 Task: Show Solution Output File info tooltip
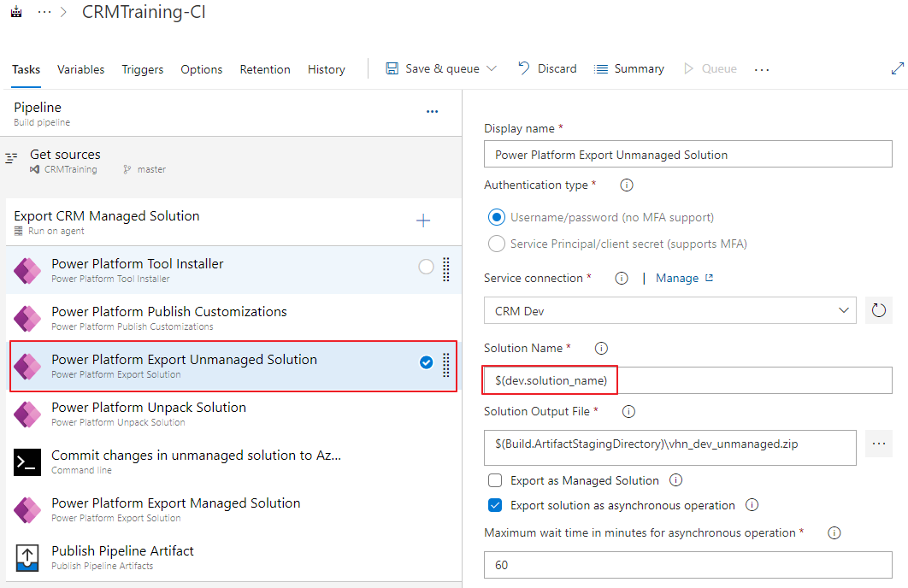pyautogui.click(x=628, y=411)
